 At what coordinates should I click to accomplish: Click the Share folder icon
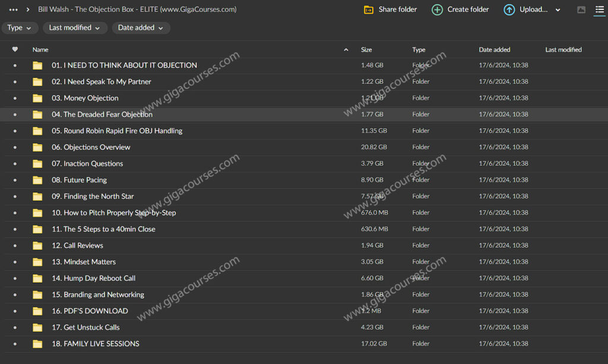coord(369,10)
